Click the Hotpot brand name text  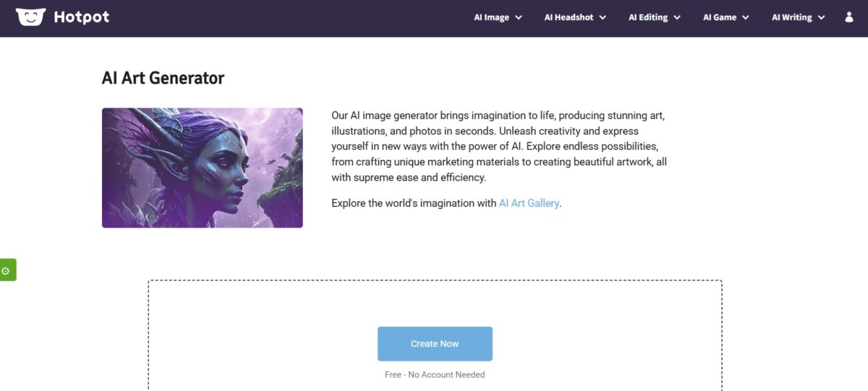click(82, 17)
